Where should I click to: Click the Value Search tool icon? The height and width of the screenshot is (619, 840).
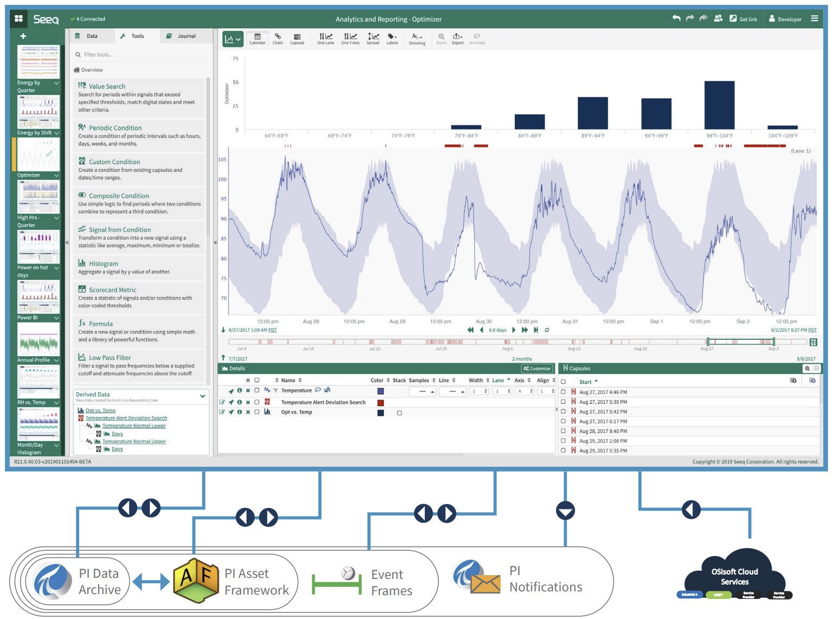coord(82,86)
